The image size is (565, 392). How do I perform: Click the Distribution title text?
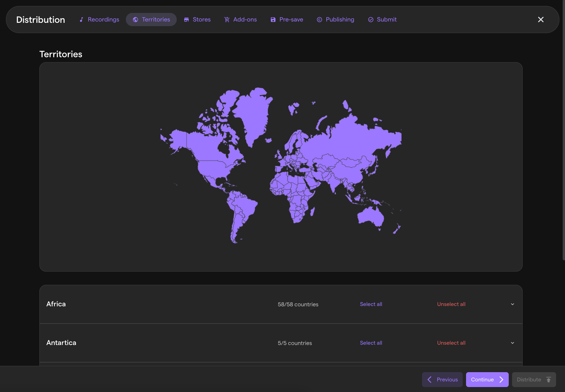[41, 20]
